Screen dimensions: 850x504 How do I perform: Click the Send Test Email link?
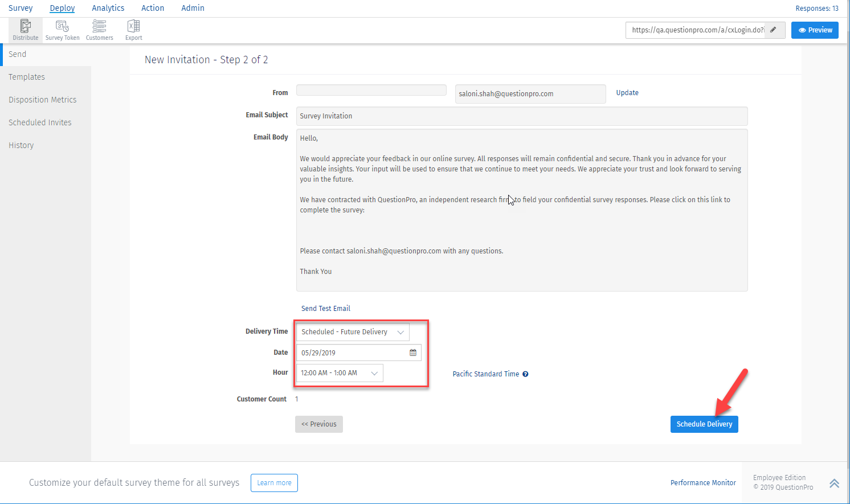(325, 308)
